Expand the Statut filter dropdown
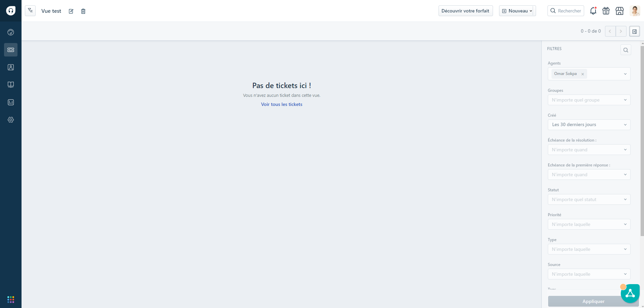This screenshot has width=644, height=308. pyautogui.click(x=589, y=199)
